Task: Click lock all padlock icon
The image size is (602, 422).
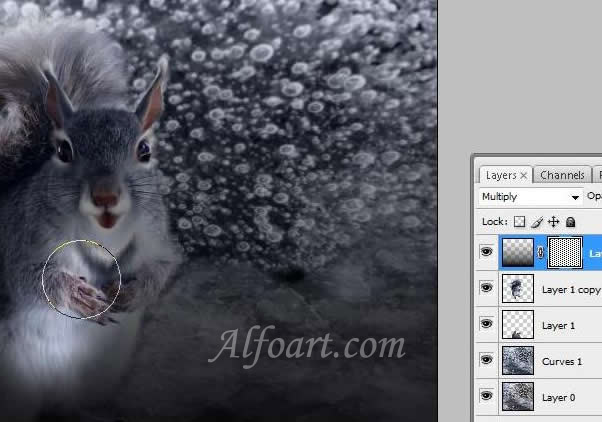Action: click(570, 221)
